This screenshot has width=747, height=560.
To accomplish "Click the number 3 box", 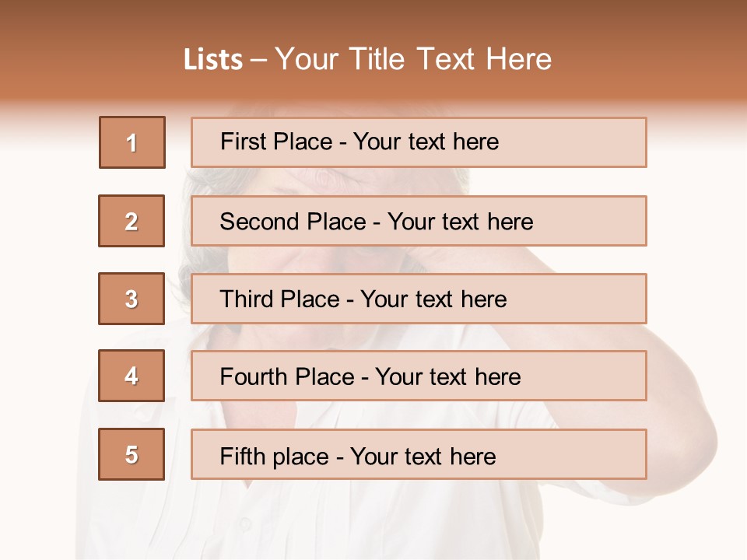I will tap(132, 299).
